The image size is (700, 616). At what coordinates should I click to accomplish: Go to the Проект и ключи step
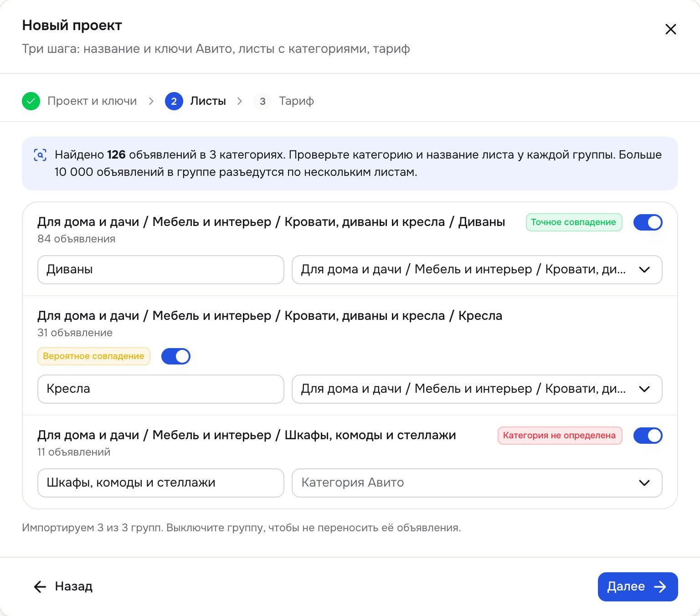coord(79,101)
